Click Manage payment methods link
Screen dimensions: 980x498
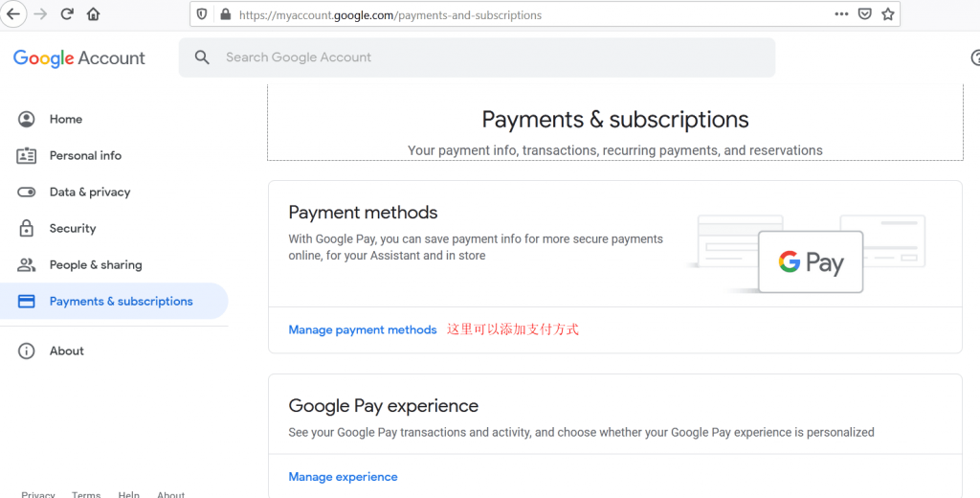(363, 329)
